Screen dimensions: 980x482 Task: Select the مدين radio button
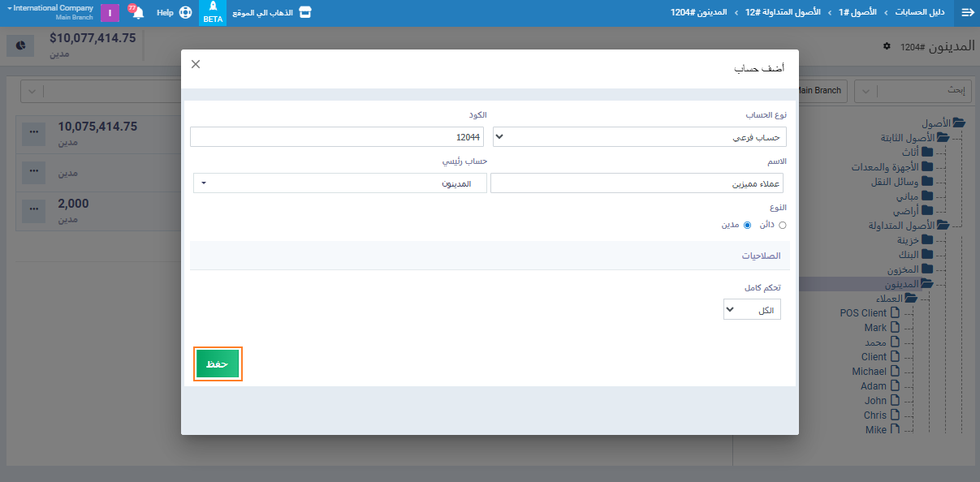747,225
